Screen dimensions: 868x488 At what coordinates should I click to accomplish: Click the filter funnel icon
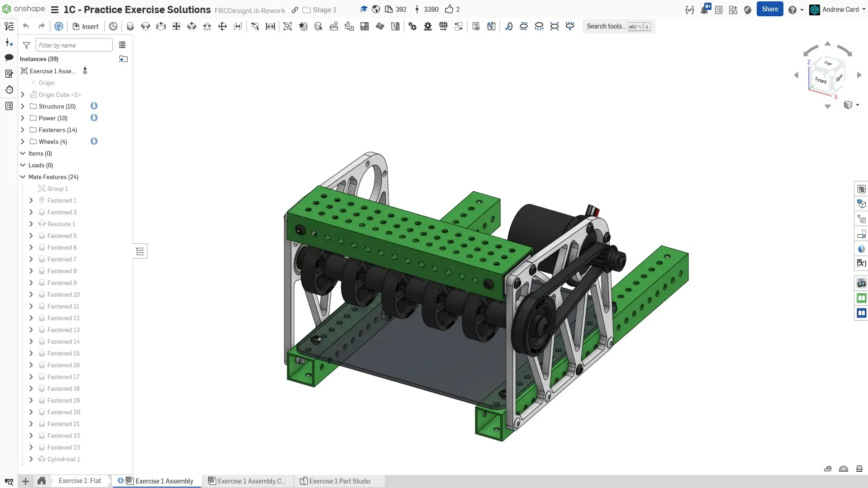(27, 45)
